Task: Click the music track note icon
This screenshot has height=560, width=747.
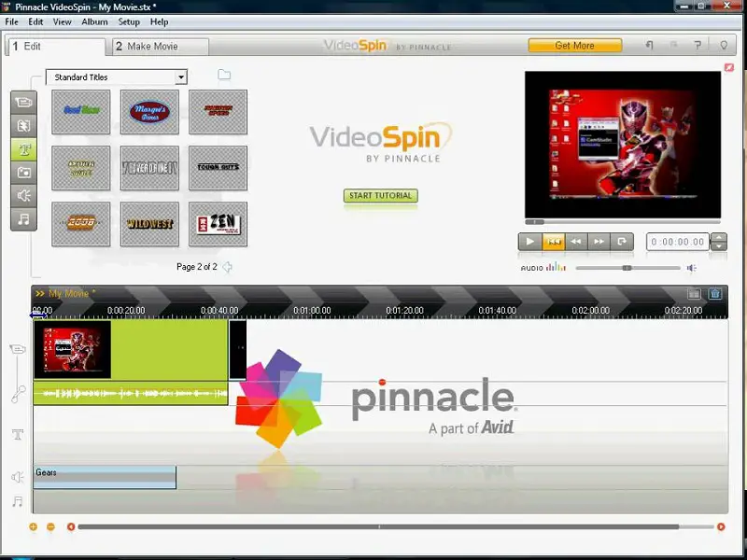Action: click(x=18, y=501)
